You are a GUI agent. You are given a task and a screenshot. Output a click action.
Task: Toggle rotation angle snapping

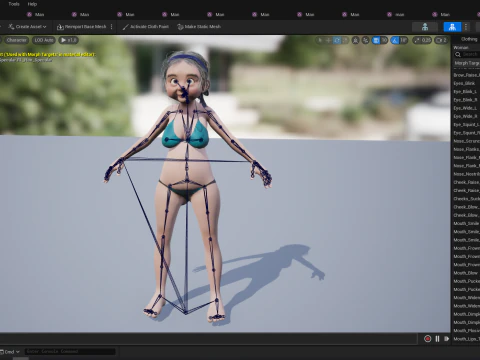(x=395, y=40)
